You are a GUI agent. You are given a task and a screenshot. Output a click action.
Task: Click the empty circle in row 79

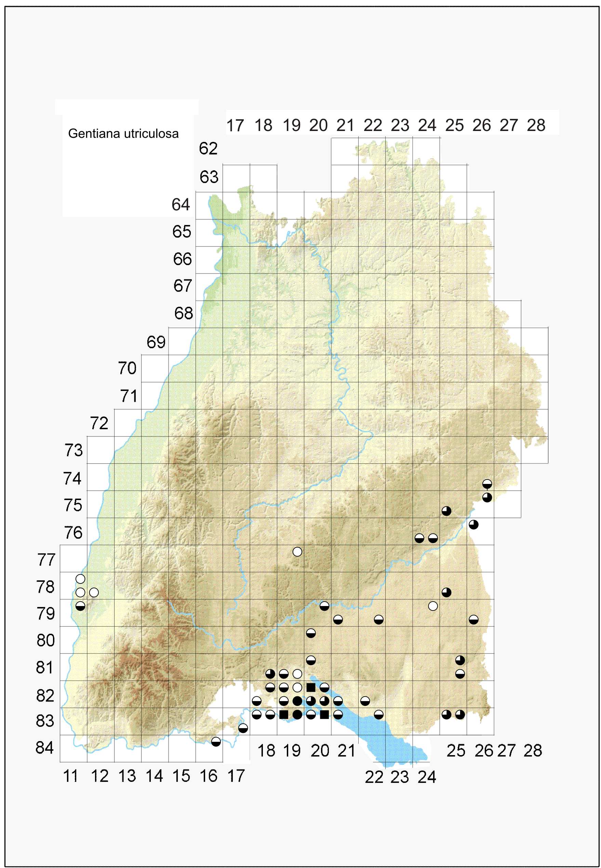coord(433,606)
